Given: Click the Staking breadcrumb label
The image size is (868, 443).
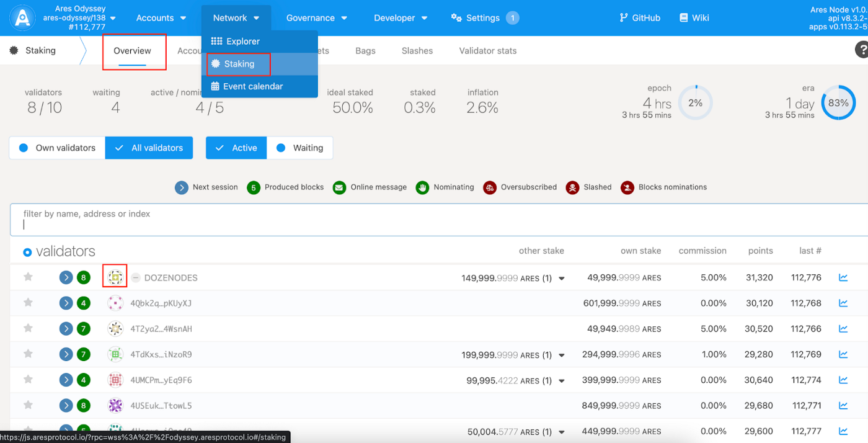Looking at the screenshot, I should (40, 50).
